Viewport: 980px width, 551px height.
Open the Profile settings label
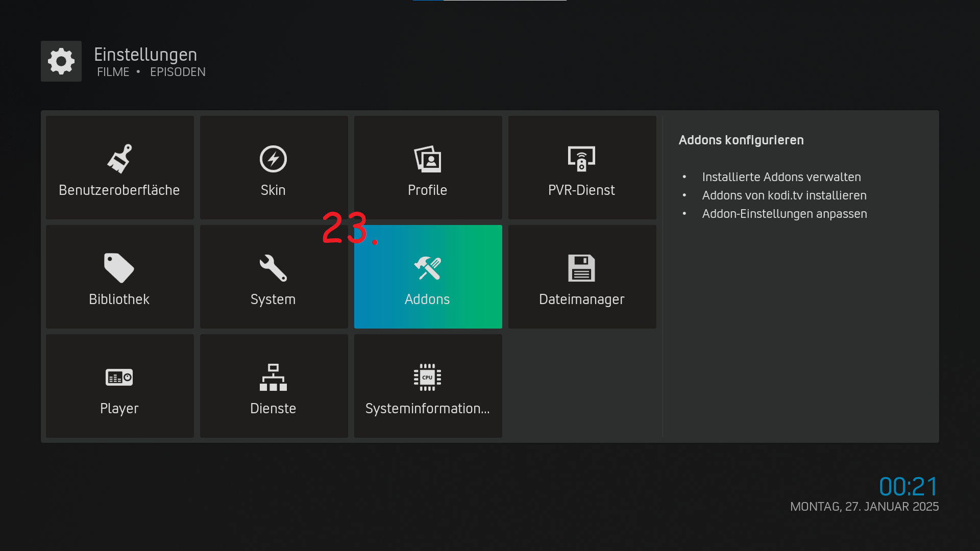(427, 190)
